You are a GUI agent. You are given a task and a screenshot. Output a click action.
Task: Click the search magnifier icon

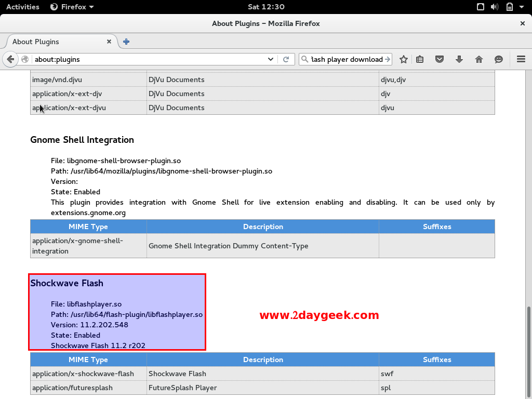pos(304,59)
